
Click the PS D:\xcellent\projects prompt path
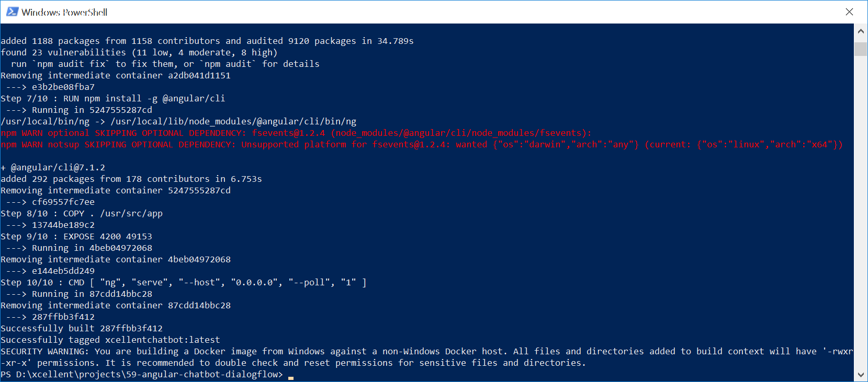tap(142, 375)
